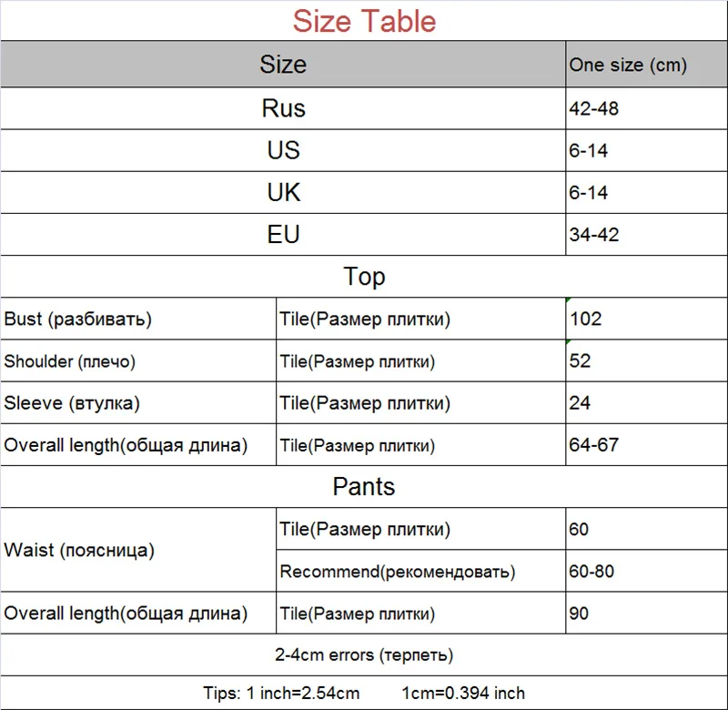Click the bust value 102
Screen dimensions: 728x710
(x=647, y=319)
